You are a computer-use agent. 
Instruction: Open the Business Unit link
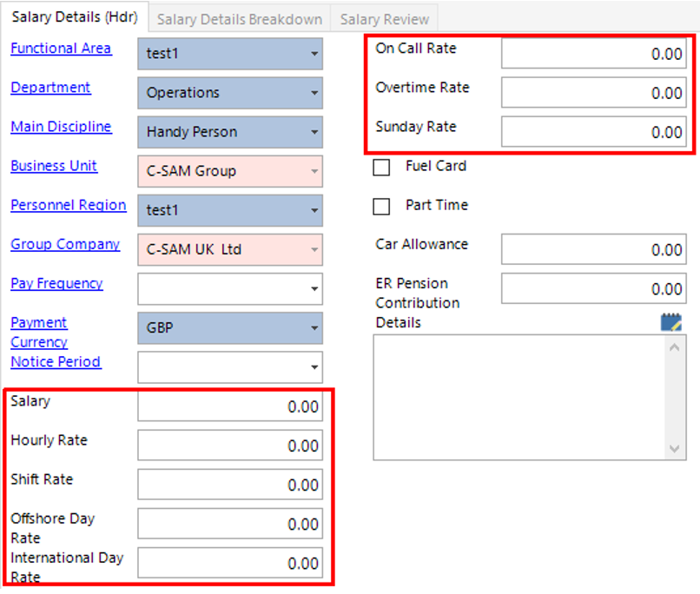point(54,166)
